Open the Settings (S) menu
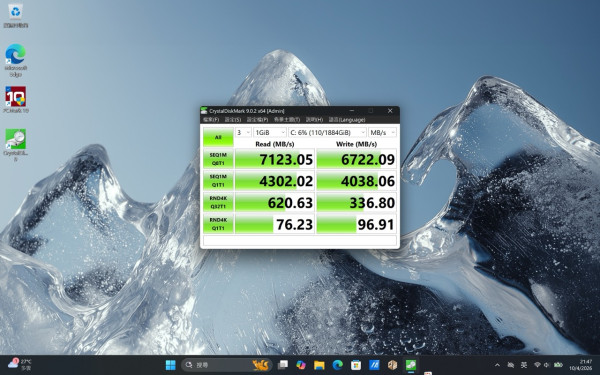The width and height of the screenshot is (600, 375). point(233,120)
